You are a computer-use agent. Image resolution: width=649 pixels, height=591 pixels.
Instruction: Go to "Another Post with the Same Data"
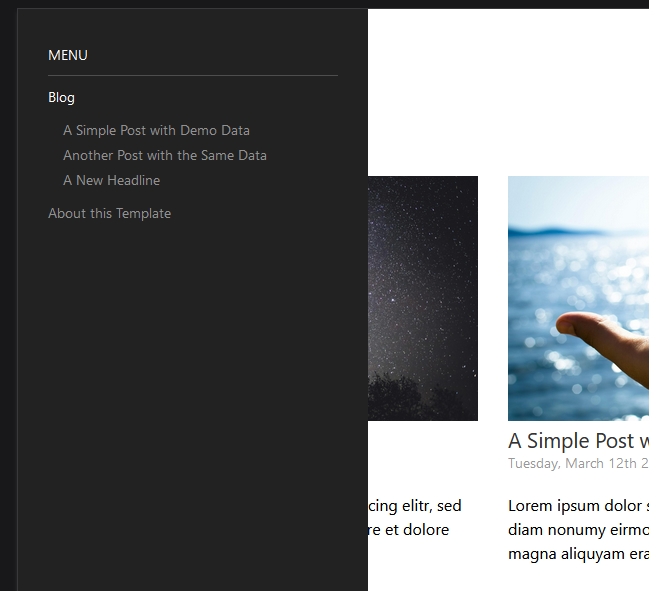click(165, 156)
